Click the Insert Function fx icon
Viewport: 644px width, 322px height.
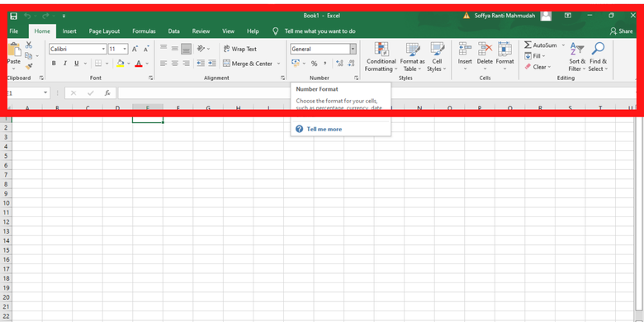(107, 93)
